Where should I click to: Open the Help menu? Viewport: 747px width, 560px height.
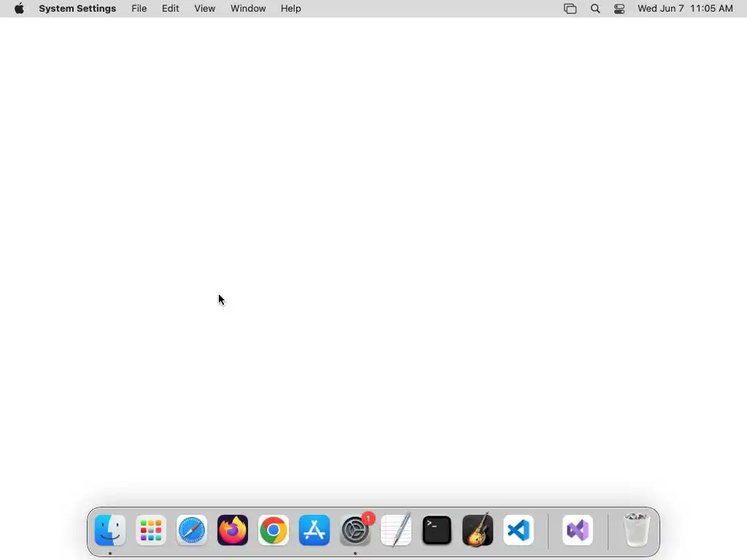(x=290, y=9)
